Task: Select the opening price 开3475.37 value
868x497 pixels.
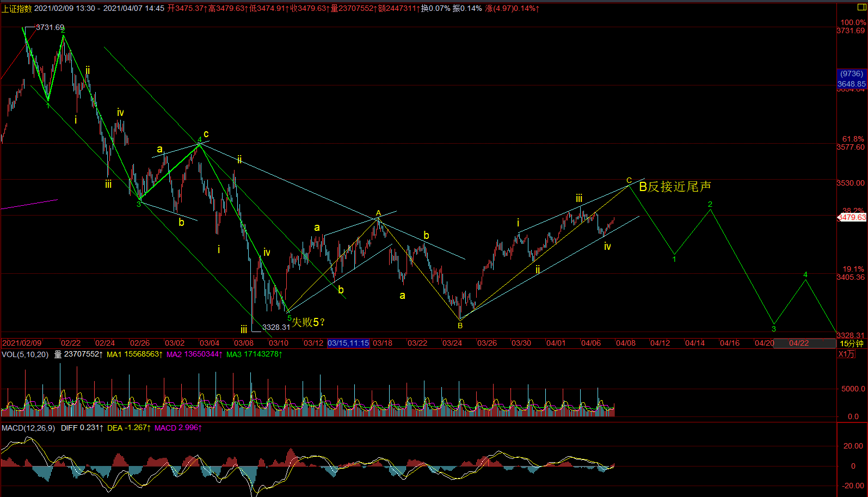Action: [x=187, y=8]
